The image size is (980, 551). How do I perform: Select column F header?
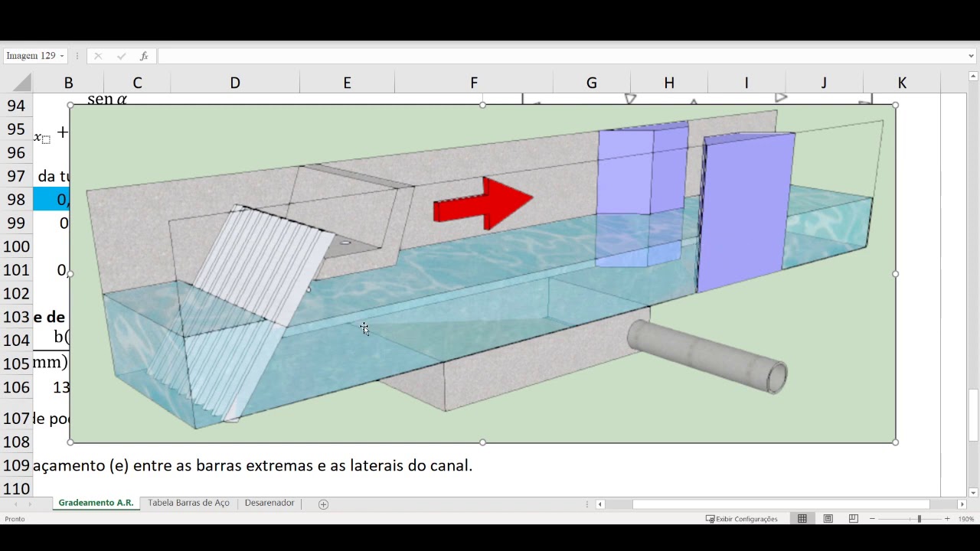(474, 83)
